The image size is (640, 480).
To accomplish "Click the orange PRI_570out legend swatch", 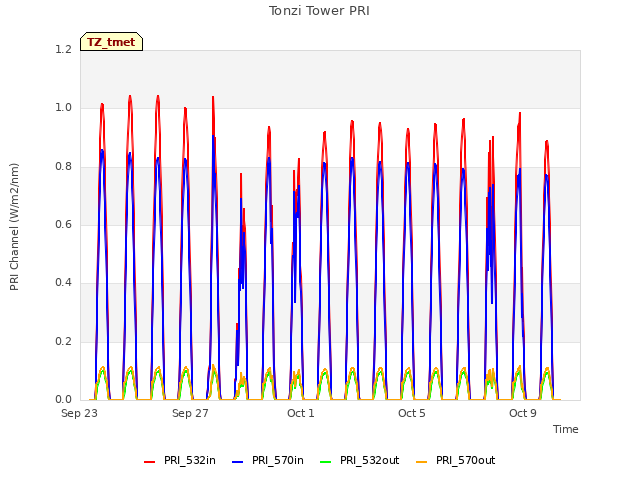I will click(422, 461).
